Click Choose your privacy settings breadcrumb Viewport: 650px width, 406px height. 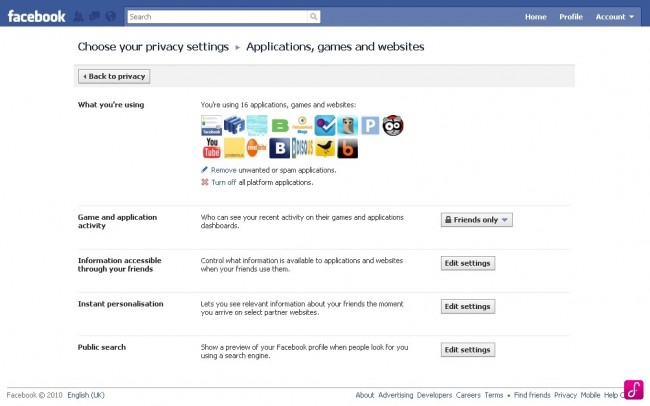point(153,47)
